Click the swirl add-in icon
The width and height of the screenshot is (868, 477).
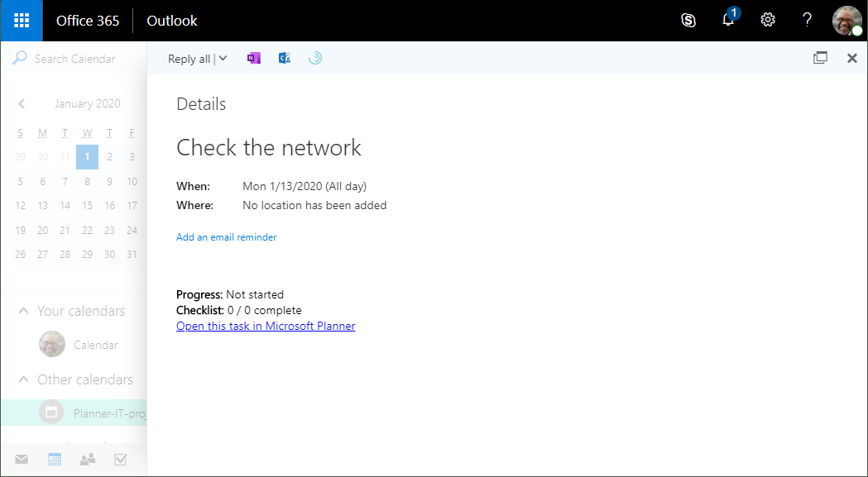315,58
